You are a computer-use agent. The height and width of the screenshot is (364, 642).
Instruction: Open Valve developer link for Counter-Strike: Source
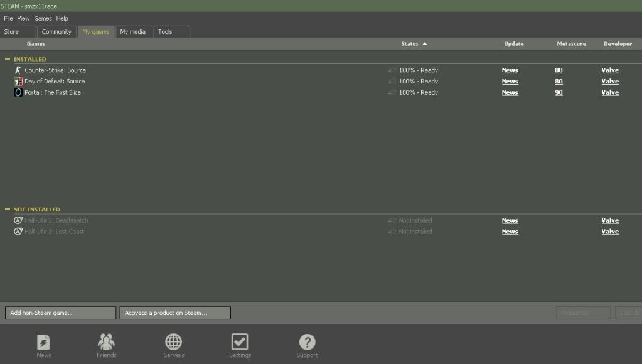tap(610, 70)
